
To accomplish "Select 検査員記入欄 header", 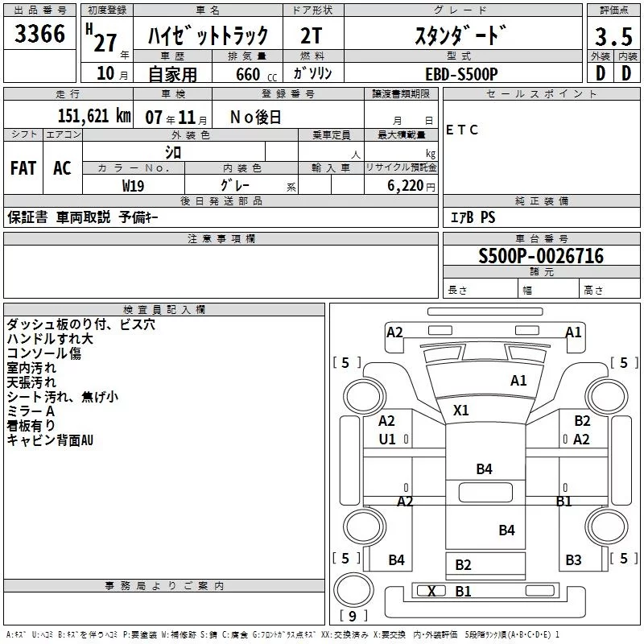I will 164,310.
